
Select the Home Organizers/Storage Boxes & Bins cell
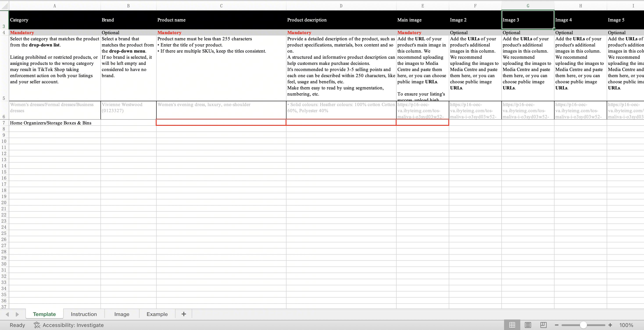pos(55,123)
